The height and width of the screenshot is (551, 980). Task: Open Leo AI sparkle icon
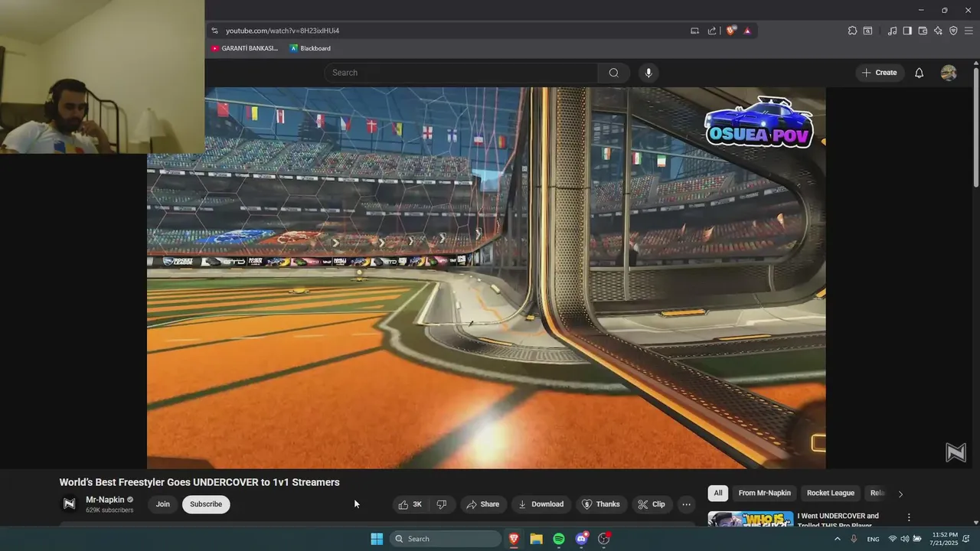938,31
